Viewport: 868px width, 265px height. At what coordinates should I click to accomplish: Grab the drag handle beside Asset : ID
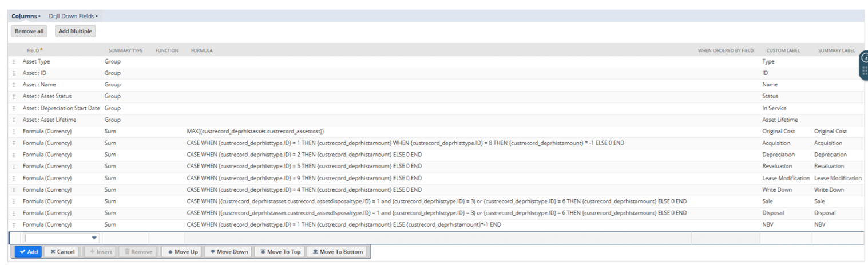point(14,73)
